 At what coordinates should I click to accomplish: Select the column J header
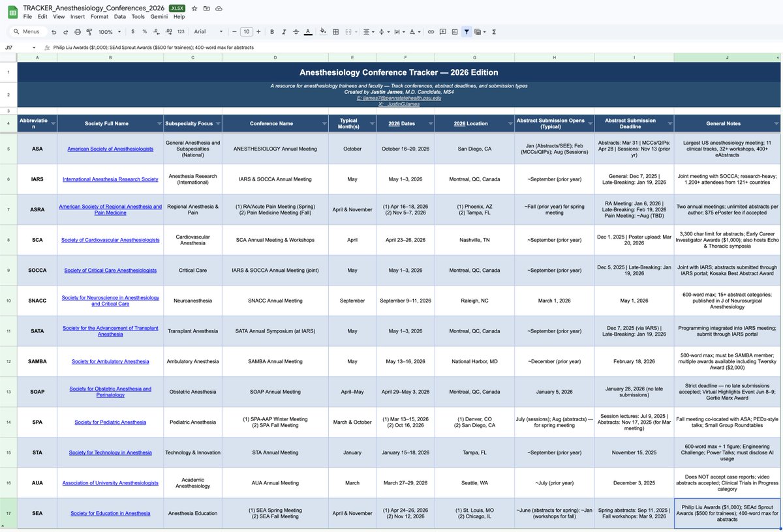point(727,57)
